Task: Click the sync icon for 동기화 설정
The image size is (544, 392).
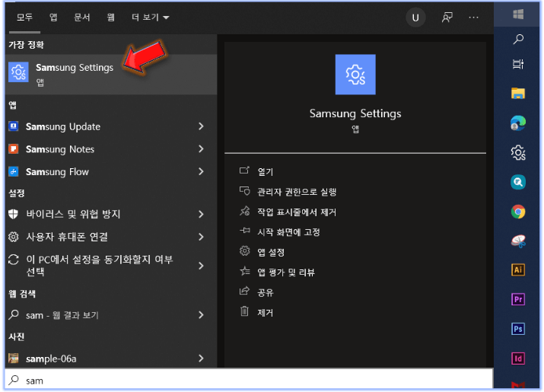Action: [x=14, y=260]
